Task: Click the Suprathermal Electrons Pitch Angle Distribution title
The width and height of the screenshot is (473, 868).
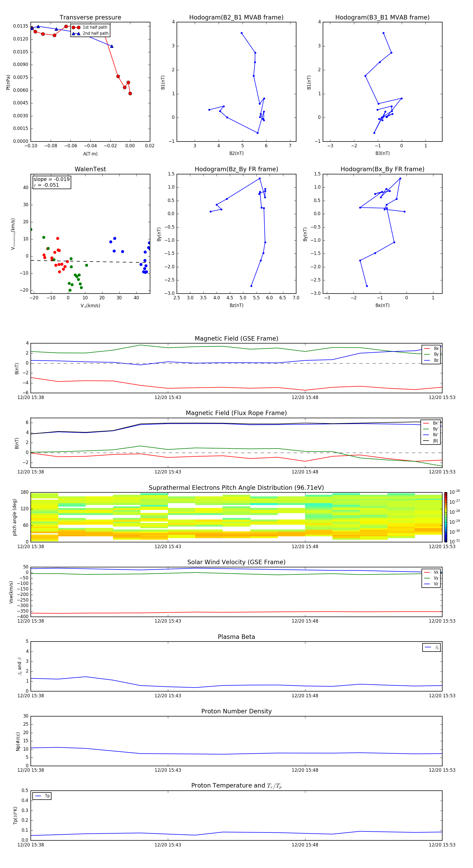Action: coord(236,488)
